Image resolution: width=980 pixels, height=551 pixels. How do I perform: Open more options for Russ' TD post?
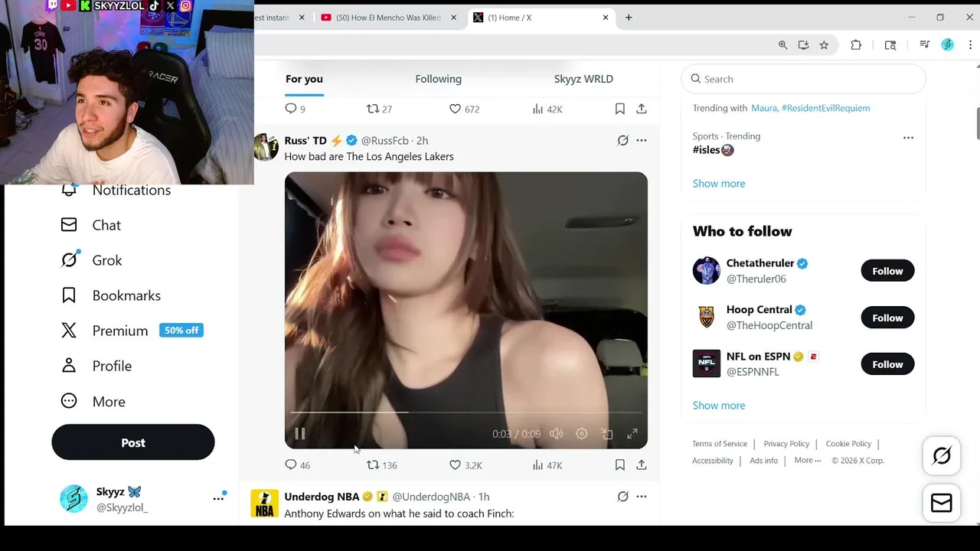point(642,141)
